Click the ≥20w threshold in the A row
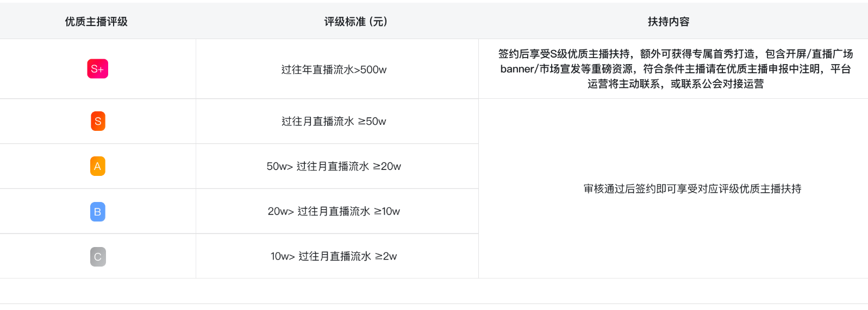Image resolution: width=868 pixels, height=310 pixels. point(387,166)
